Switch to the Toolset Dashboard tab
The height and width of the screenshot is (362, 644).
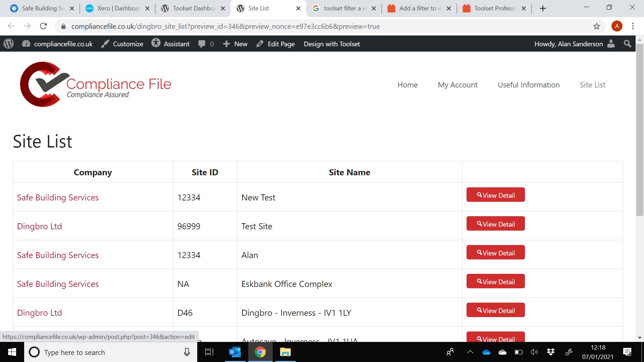click(x=193, y=8)
